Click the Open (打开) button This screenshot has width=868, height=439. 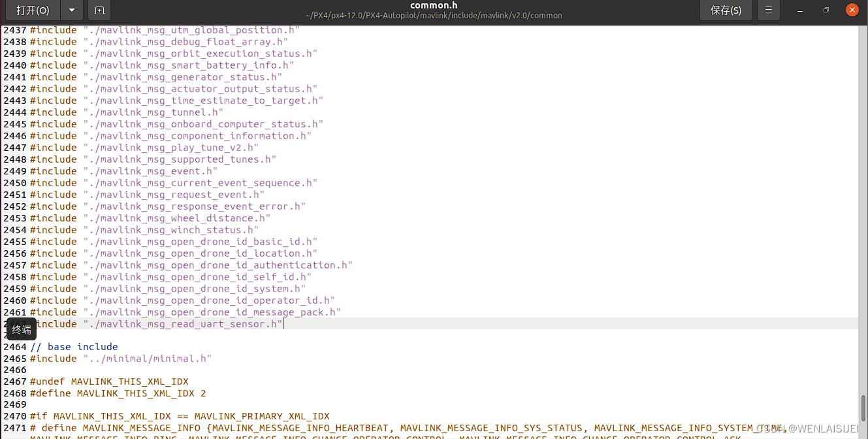coord(33,10)
